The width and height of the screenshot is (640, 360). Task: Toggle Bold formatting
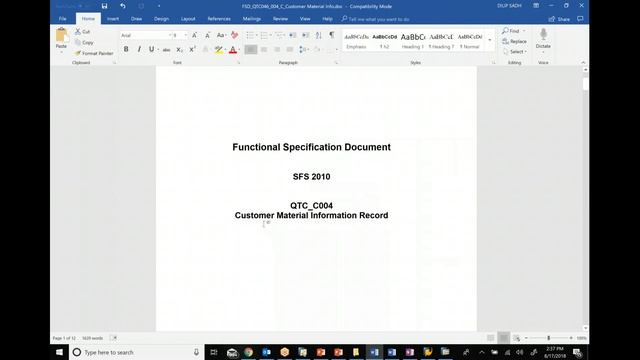click(126, 49)
